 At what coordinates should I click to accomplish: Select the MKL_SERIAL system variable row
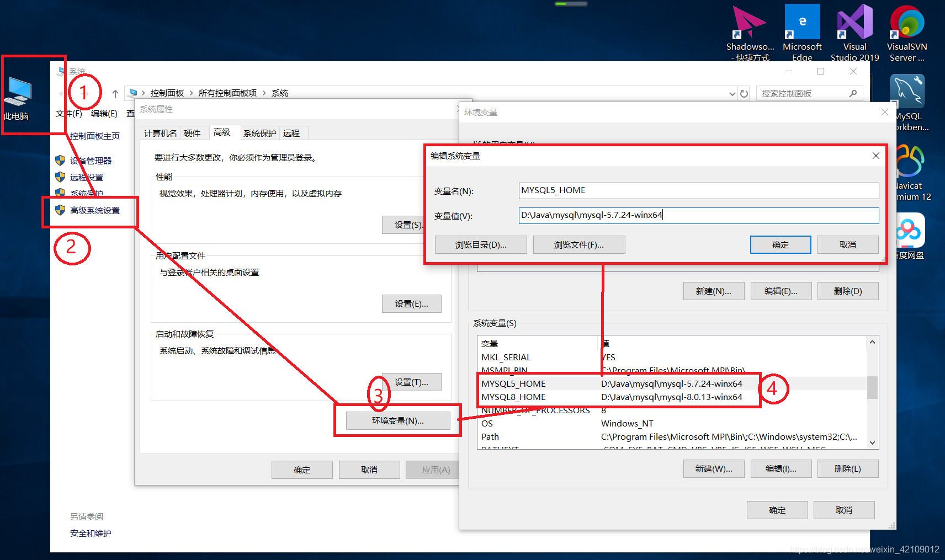pyautogui.click(x=672, y=357)
